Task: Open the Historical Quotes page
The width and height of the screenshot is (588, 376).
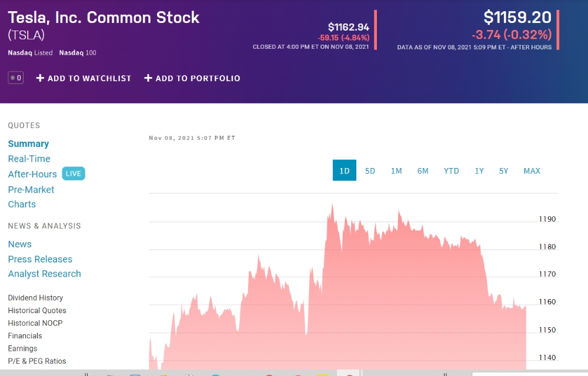Action: tap(37, 310)
